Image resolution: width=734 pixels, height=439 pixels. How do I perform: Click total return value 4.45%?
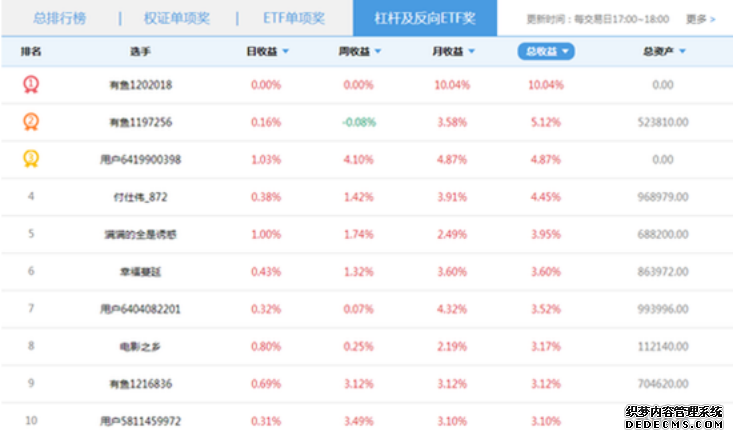[546, 198]
